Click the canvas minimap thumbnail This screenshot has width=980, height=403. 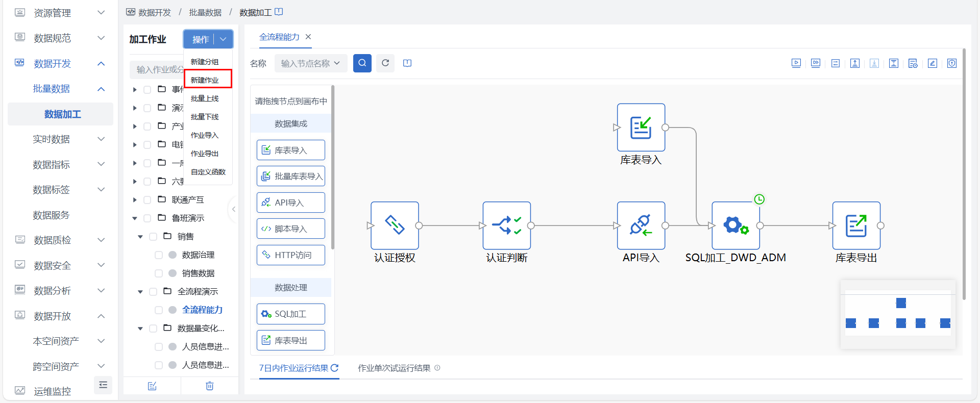(x=898, y=314)
